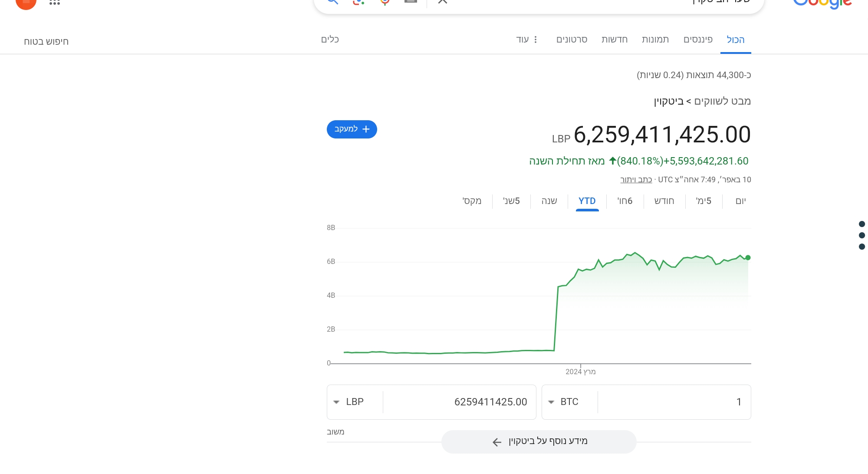The height and width of the screenshot is (474, 868).
Task: Open the on-screen keyboard icon
Action: click(411, 1)
